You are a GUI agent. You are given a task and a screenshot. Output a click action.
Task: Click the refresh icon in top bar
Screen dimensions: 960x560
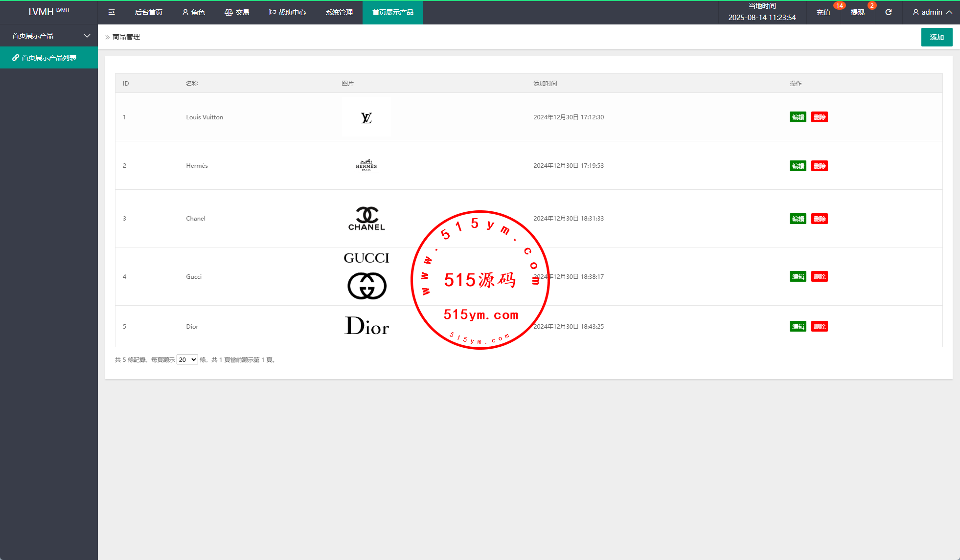pyautogui.click(x=889, y=12)
